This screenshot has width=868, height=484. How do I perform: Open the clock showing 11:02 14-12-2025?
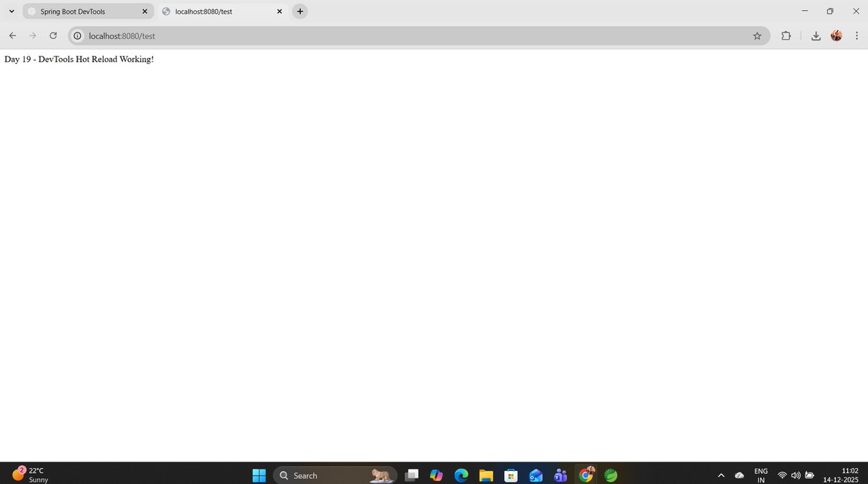tap(840, 475)
